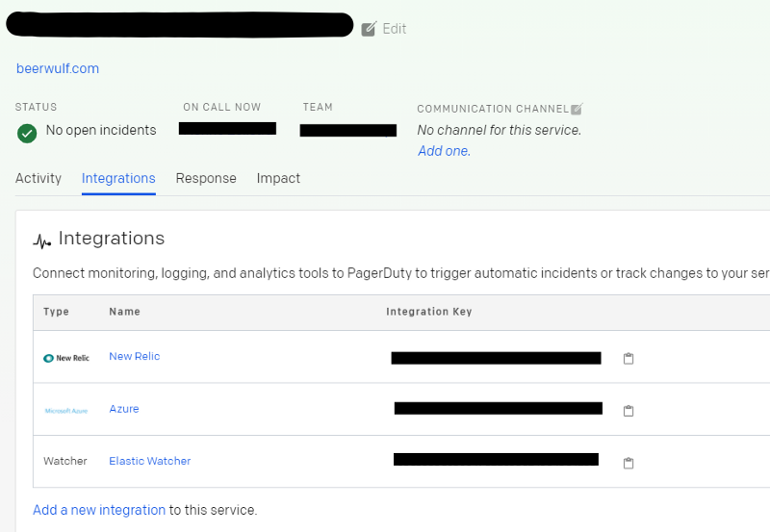Click Add a new integration link
This screenshot has width=770, height=532.
(99, 510)
